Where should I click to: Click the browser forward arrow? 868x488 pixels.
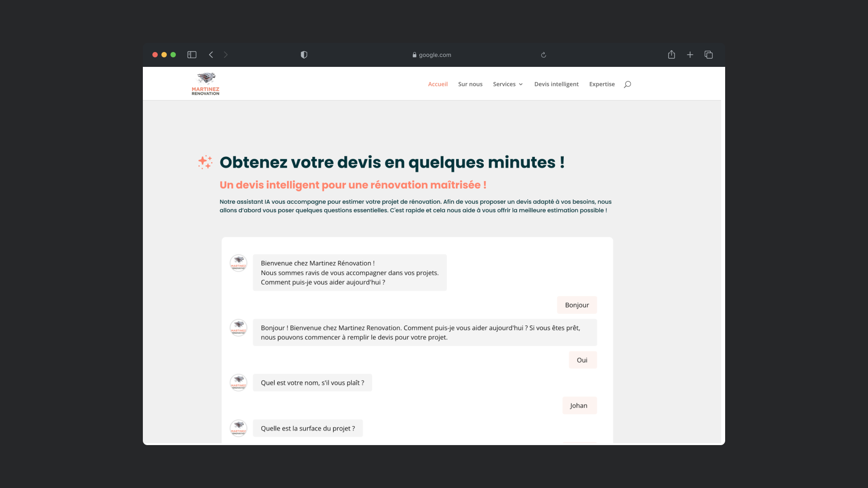(x=226, y=55)
